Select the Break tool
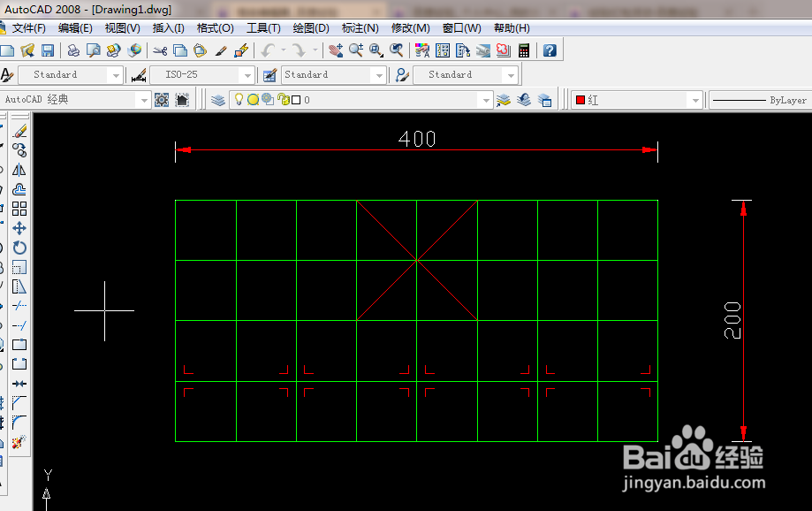 click(19, 364)
